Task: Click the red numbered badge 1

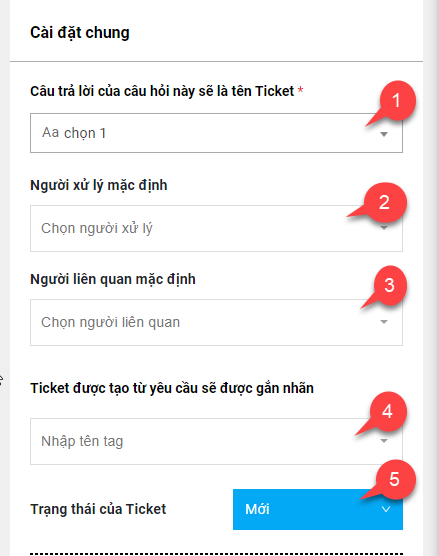Action: (x=397, y=101)
